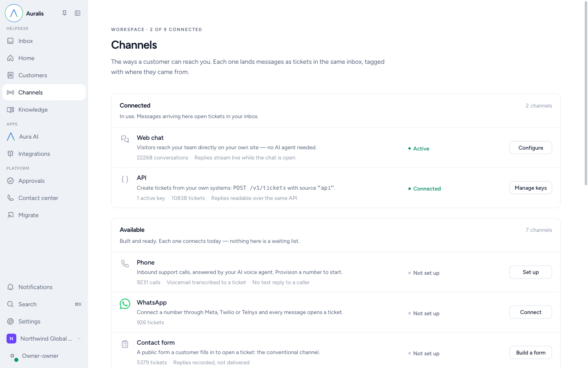The image size is (588, 368).
Task: Click the API curly braces icon
Action: pos(125,179)
